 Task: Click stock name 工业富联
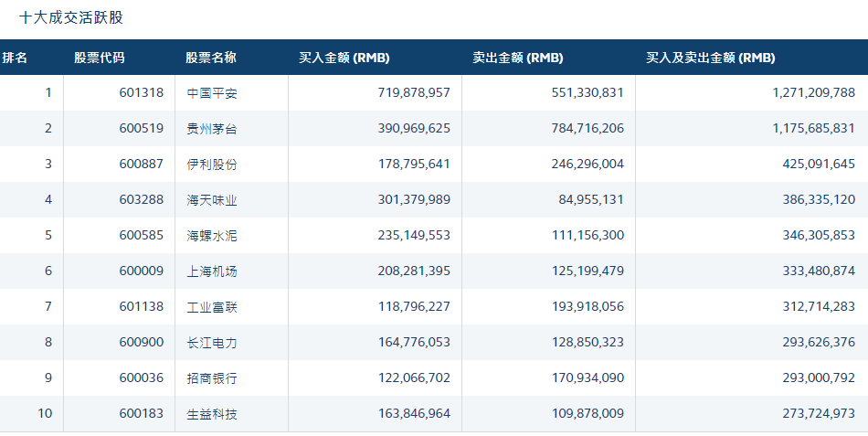pyautogui.click(x=212, y=307)
